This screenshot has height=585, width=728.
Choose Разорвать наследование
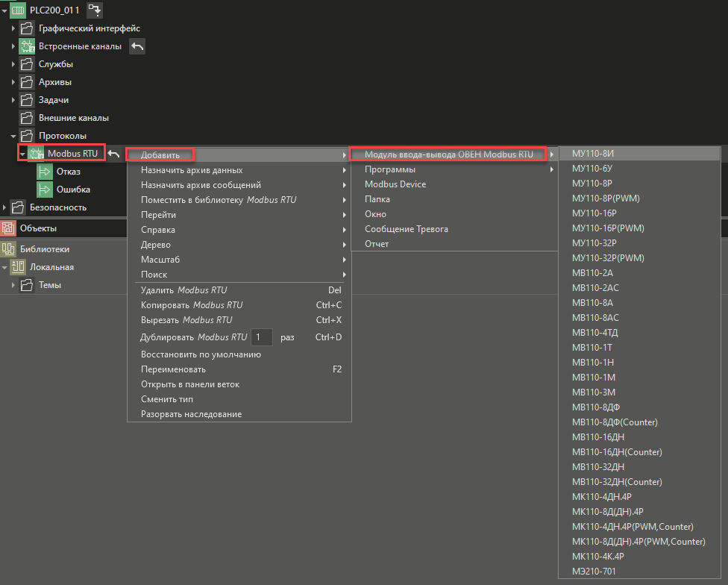point(239,413)
